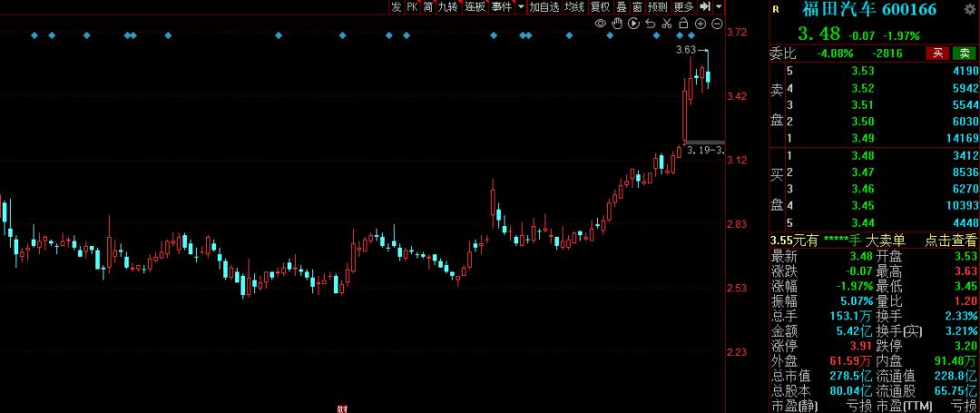The image size is (980, 413).
Task: Click the 3.63 high price label on chart
Action: (686, 49)
